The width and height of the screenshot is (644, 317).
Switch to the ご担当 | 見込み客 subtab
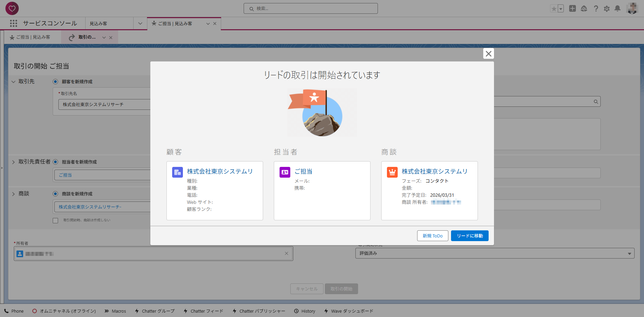30,37
